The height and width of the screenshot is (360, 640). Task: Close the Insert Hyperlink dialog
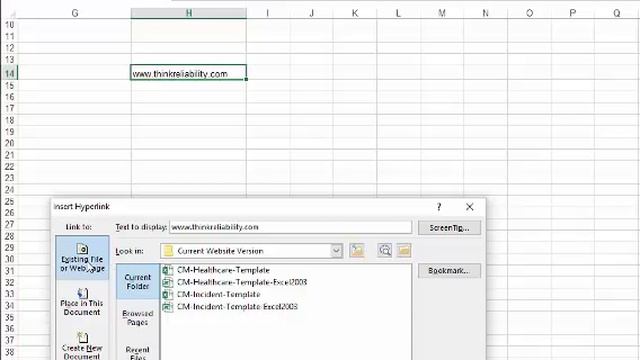pyautogui.click(x=470, y=207)
